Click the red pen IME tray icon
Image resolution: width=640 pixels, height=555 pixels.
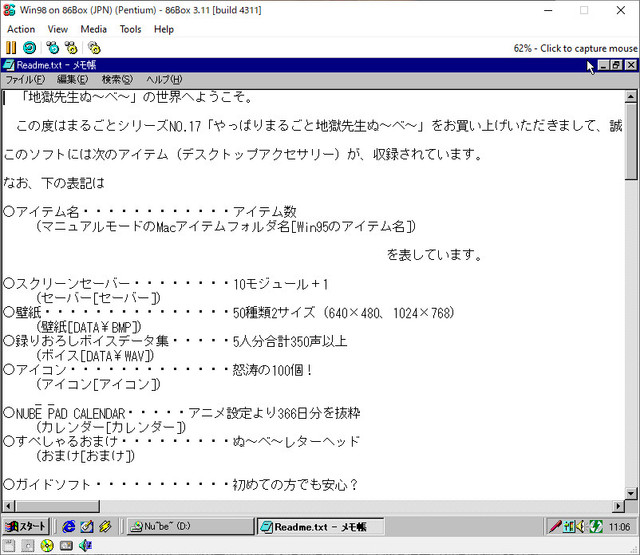(x=556, y=526)
